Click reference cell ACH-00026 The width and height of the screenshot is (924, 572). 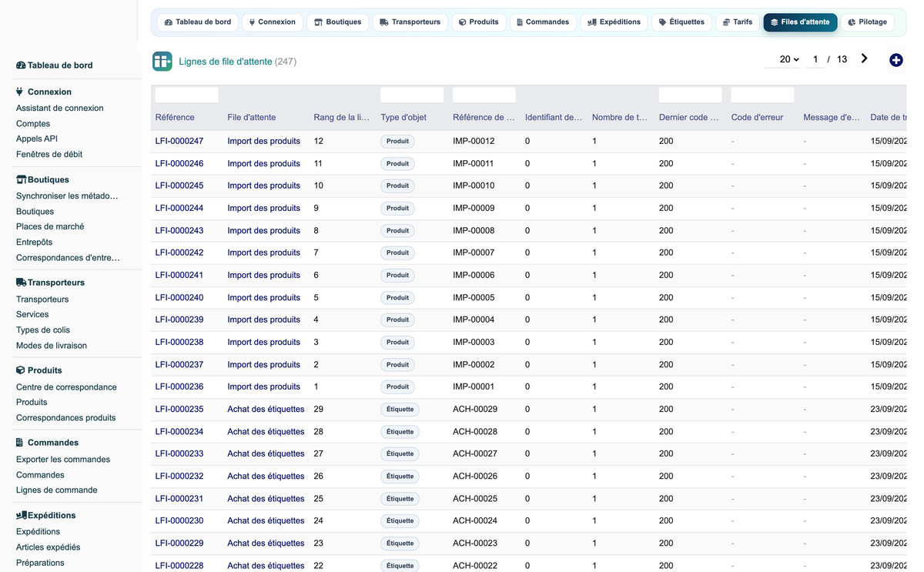[475, 476]
